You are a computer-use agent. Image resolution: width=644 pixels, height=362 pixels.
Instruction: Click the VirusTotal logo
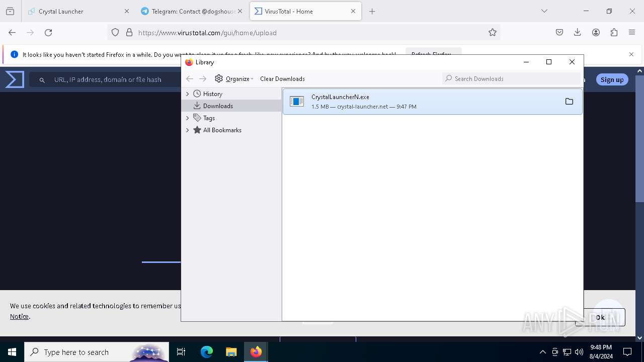15,79
